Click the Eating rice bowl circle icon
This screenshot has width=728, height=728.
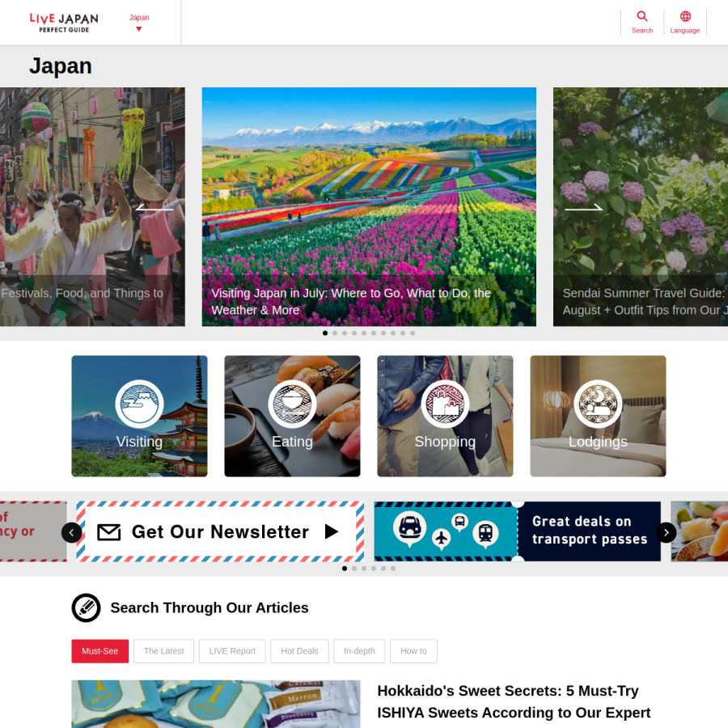(292, 404)
